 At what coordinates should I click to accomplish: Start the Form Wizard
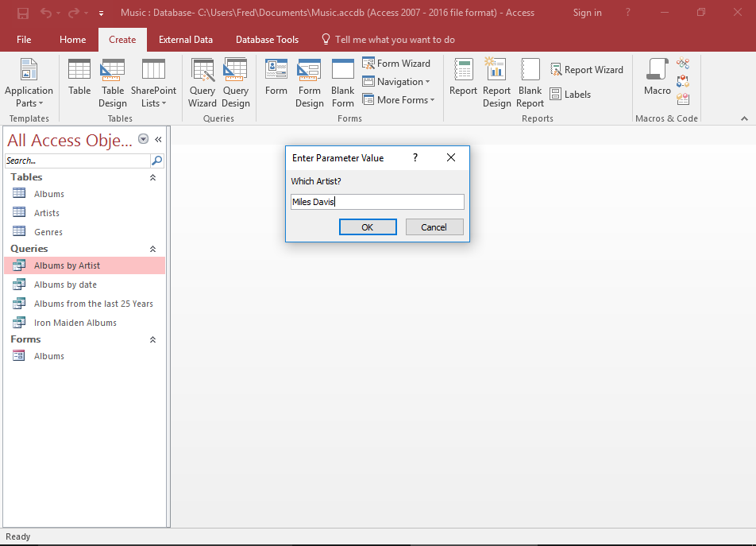(x=396, y=64)
